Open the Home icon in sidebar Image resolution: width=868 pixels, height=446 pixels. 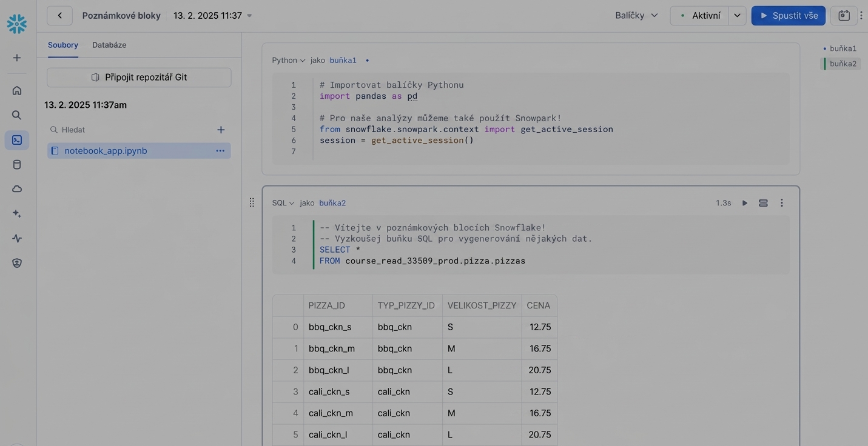tap(17, 90)
